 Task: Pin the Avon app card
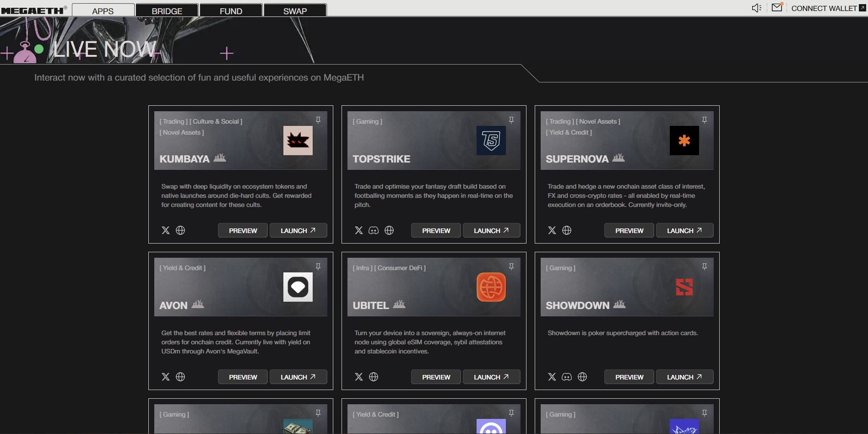pos(318,266)
